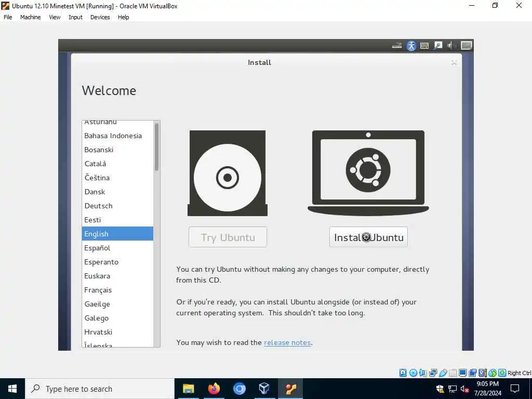The height and width of the screenshot is (399, 532).
Task: Launch Firefox from the taskbar
Action: 214,389
